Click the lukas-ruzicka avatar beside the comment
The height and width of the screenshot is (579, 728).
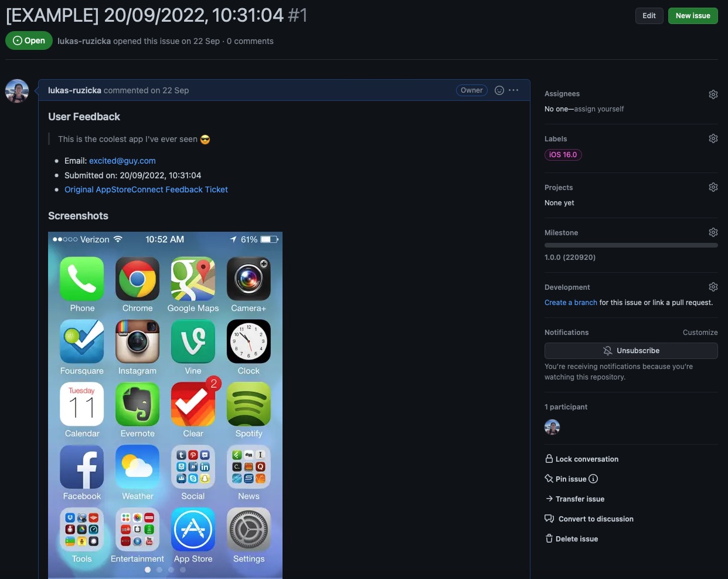[x=17, y=91]
